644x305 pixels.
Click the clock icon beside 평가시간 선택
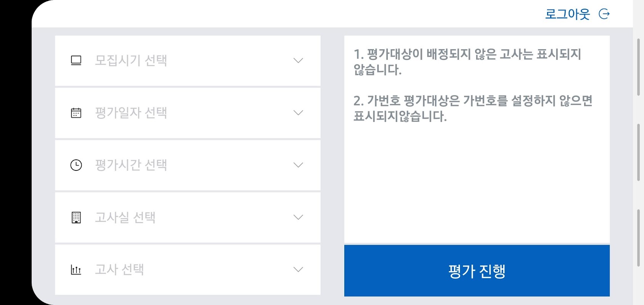point(76,165)
